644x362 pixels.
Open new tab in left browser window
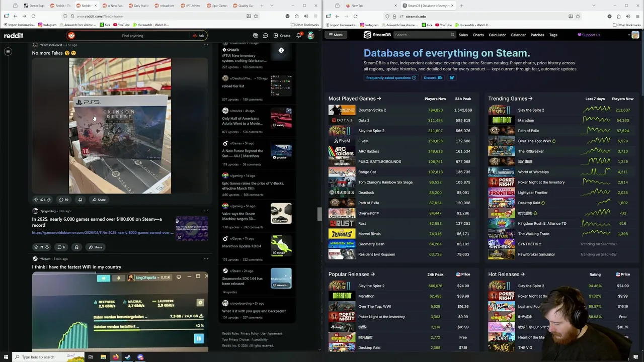coord(262,6)
